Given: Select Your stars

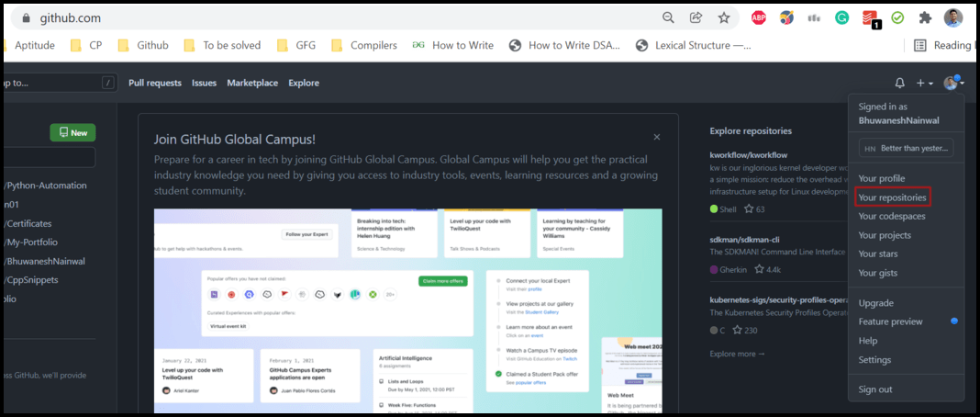Looking at the screenshot, I should 877,254.
